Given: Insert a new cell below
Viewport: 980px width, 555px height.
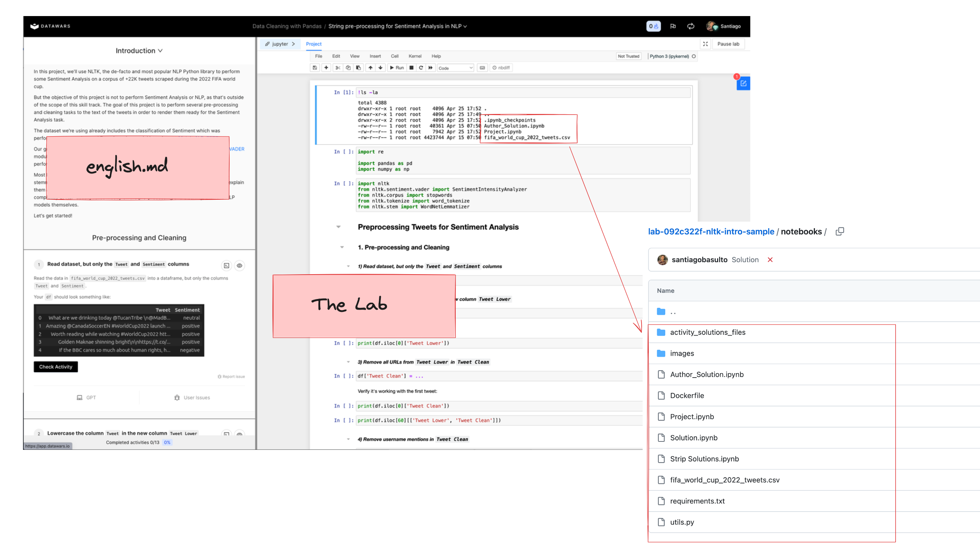Looking at the screenshot, I should pos(326,68).
